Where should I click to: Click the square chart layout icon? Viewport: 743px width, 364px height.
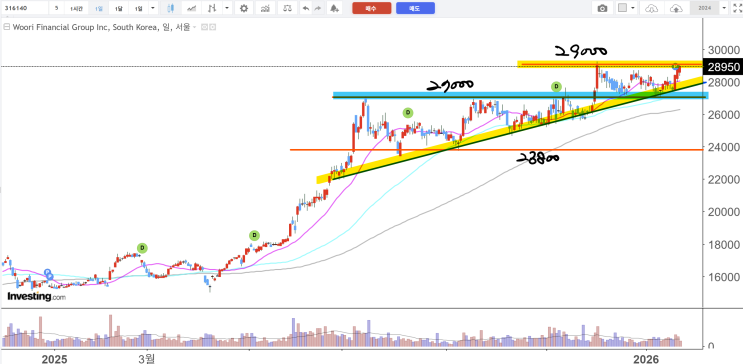[x=623, y=8]
